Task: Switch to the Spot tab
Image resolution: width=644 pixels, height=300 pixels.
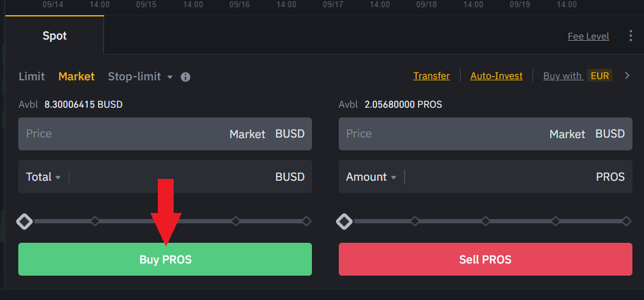Action: [x=54, y=36]
